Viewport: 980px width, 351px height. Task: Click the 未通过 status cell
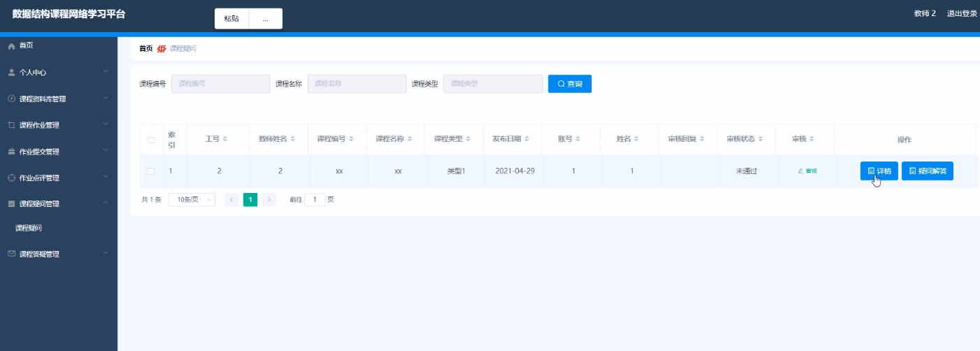pyautogui.click(x=747, y=171)
